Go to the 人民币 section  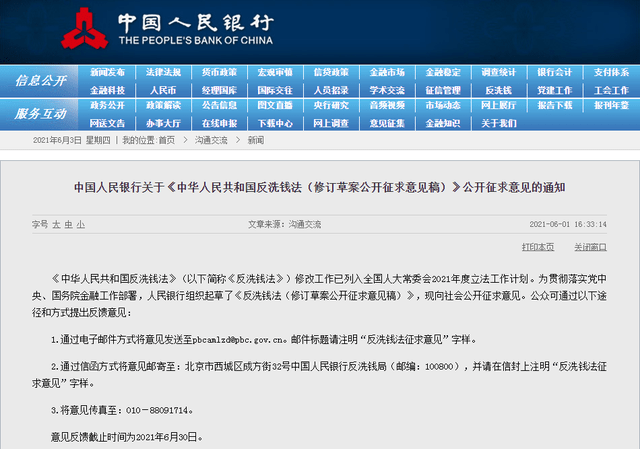tap(163, 90)
